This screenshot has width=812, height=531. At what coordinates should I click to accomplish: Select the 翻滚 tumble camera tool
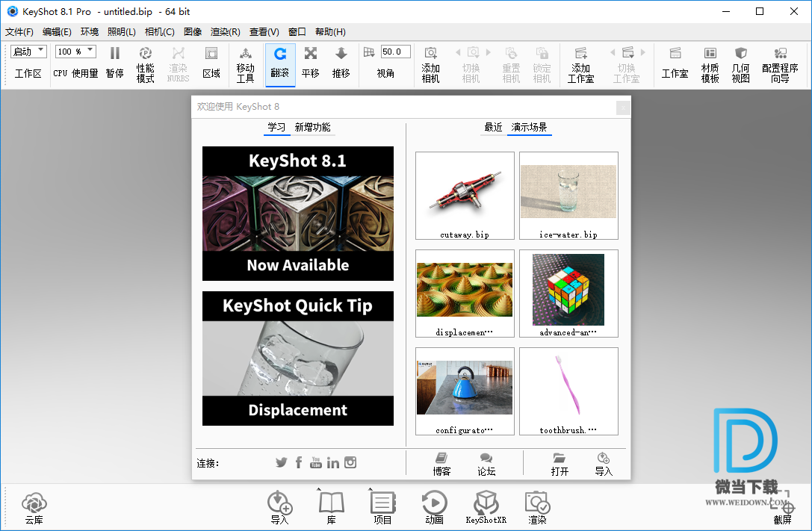click(280, 65)
